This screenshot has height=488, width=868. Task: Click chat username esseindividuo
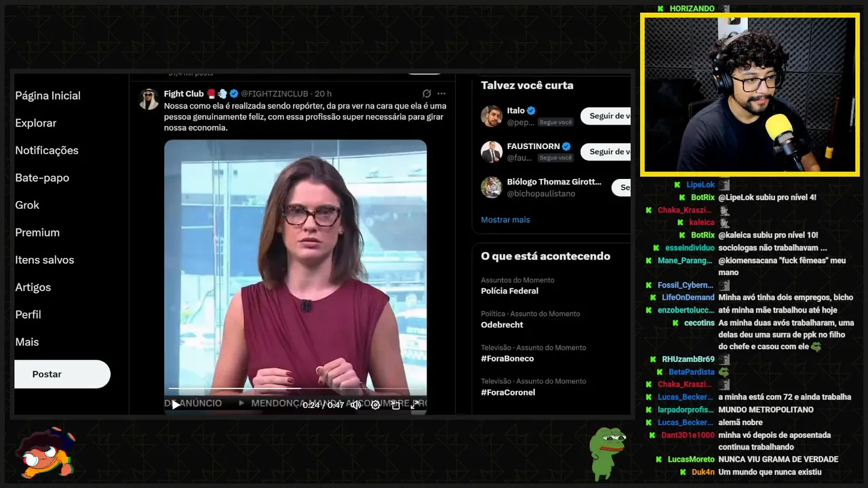pyautogui.click(x=690, y=248)
